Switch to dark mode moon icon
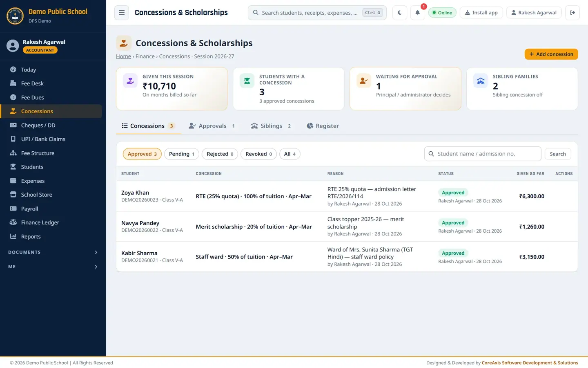 point(399,13)
